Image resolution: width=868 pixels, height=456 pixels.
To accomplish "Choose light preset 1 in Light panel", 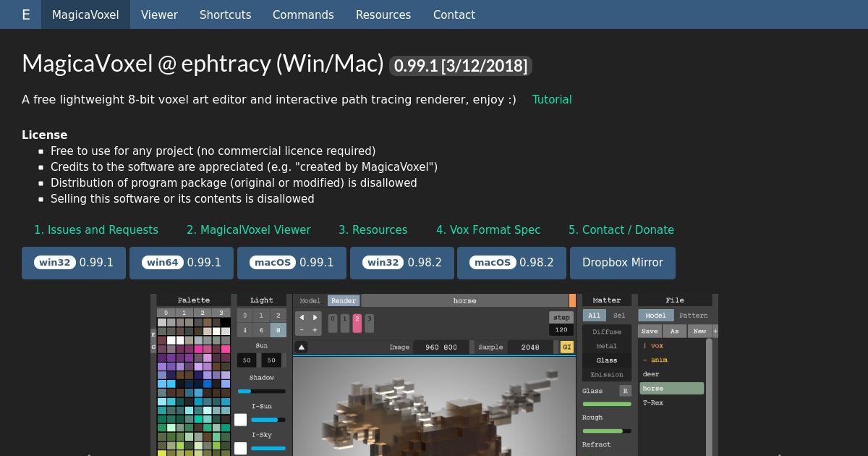I will [x=262, y=316].
